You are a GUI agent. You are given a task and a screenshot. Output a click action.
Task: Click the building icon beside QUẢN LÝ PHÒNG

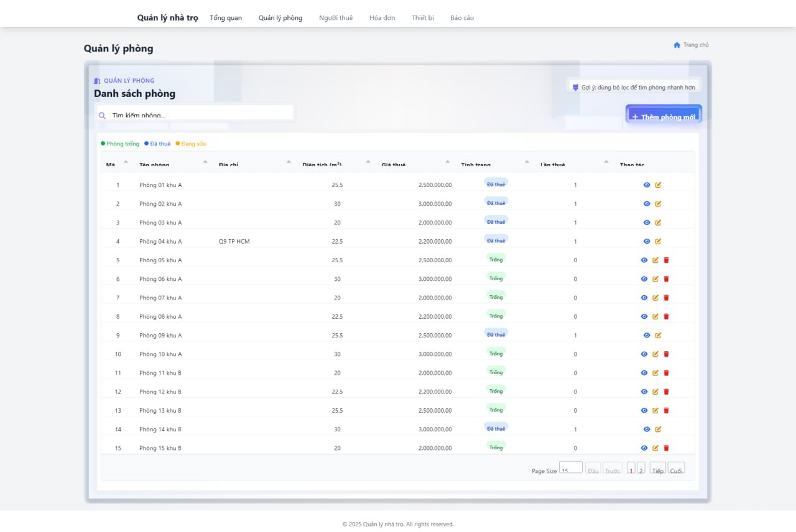(97, 80)
